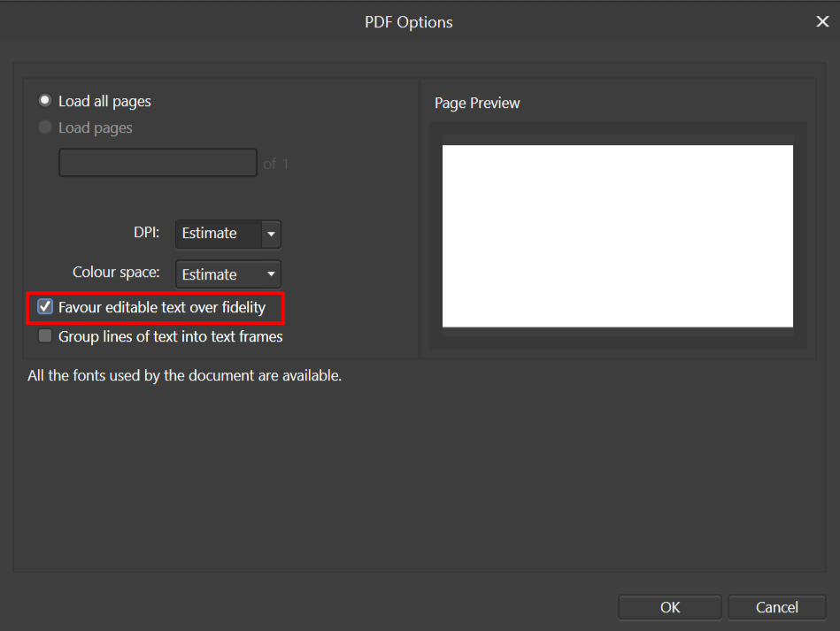Dismiss the PDF Options dialog with Cancel

[x=776, y=607]
